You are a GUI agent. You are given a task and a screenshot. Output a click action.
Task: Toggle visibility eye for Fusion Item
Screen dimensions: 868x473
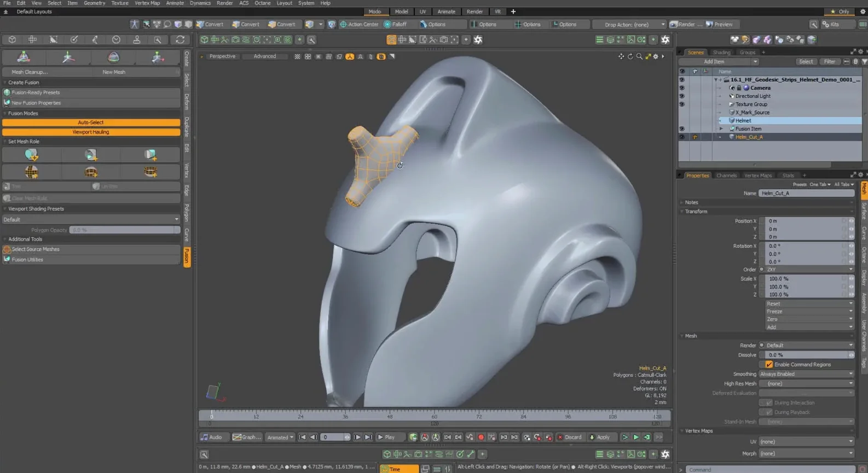coord(682,129)
